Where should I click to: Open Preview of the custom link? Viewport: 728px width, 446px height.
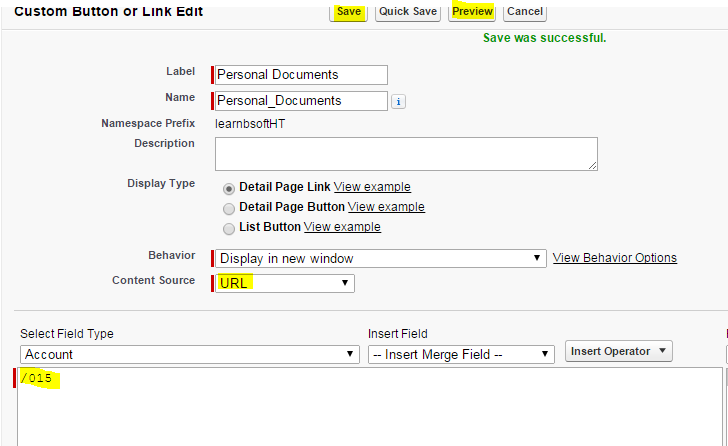[472, 12]
